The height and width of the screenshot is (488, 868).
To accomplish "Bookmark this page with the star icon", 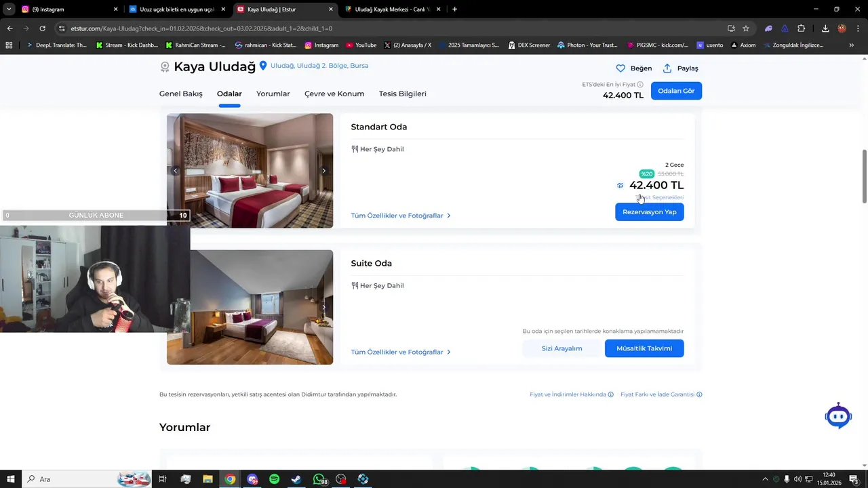I will [x=746, y=28].
